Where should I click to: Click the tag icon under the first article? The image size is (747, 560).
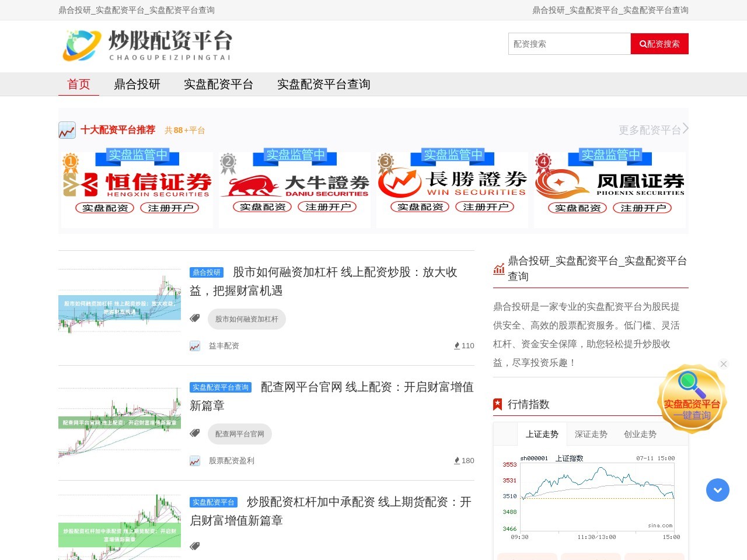[x=195, y=318]
